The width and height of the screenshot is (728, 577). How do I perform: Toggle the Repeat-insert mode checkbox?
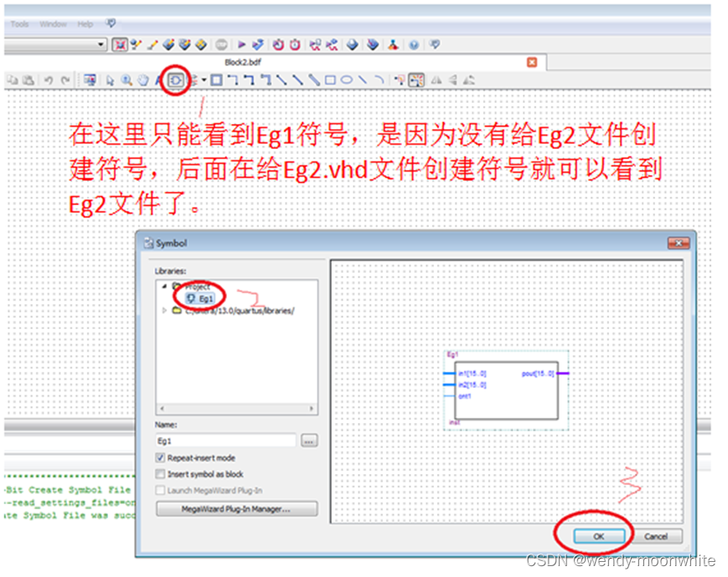159,458
